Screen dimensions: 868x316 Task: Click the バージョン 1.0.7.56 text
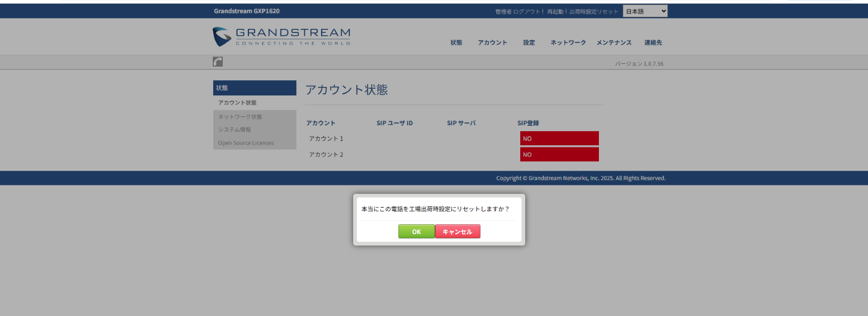639,63
